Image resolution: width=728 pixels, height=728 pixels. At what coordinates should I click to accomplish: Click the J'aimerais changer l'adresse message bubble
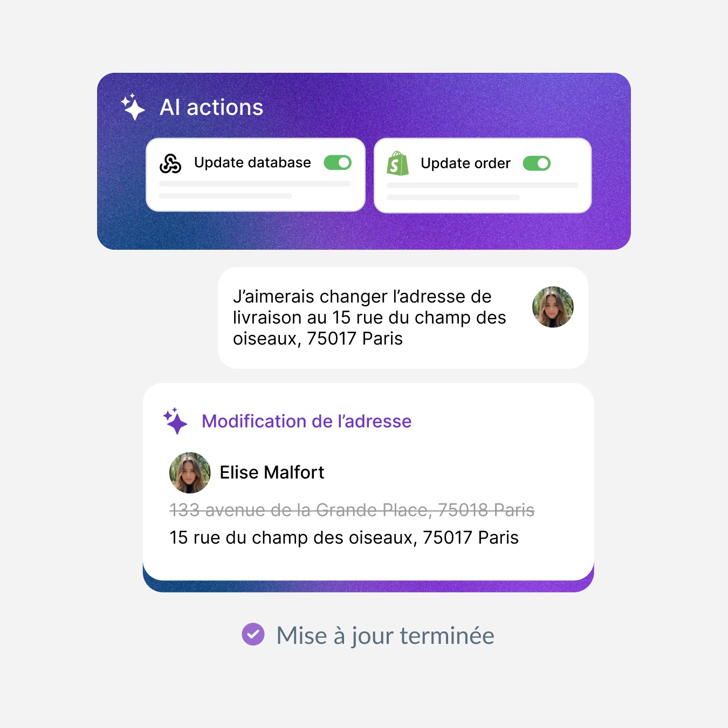[x=403, y=318]
